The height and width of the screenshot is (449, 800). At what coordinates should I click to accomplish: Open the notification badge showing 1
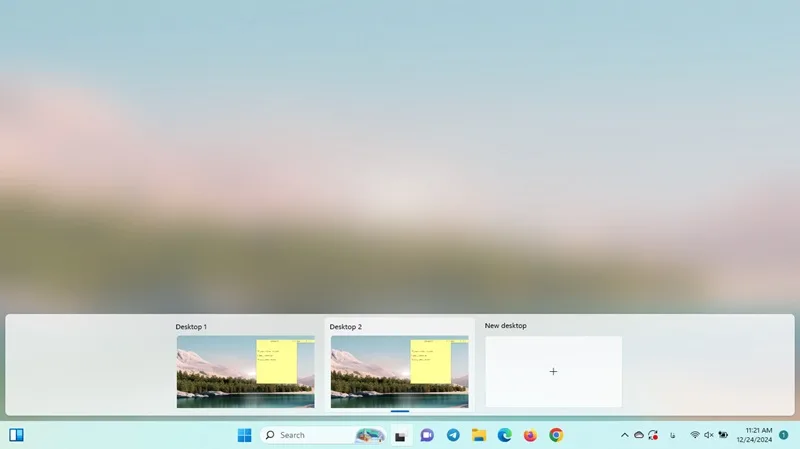[x=784, y=435]
